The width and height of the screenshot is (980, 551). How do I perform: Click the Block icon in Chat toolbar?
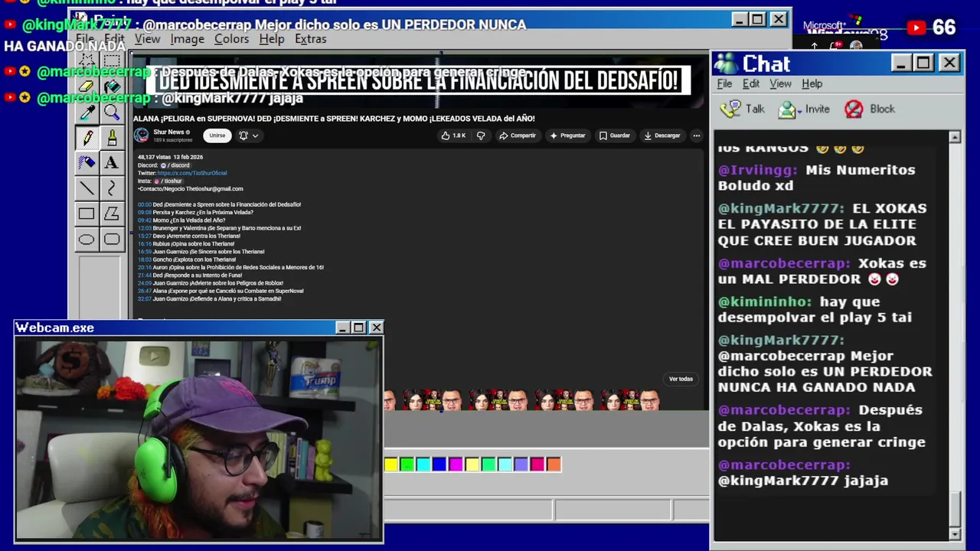pos(854,109)
